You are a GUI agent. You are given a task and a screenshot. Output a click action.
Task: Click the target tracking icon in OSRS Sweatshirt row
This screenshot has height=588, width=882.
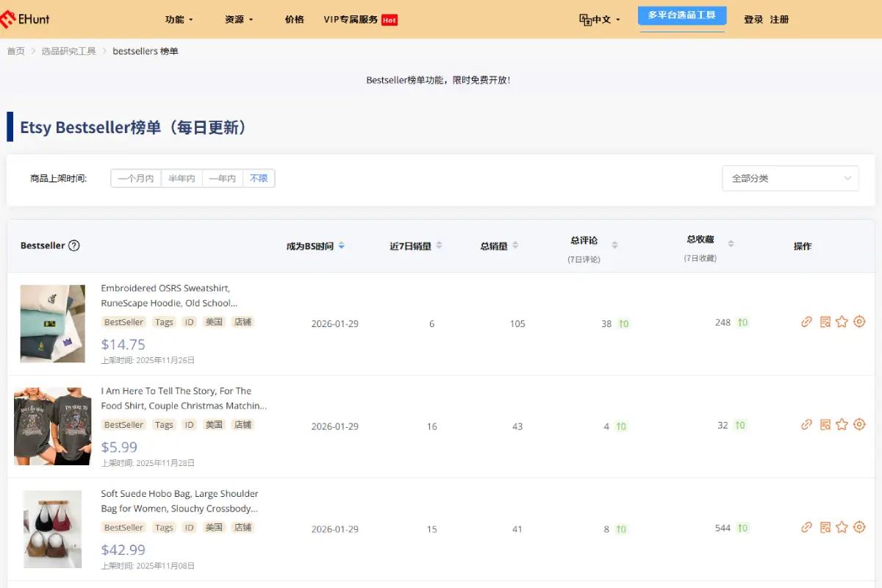(859, 322)
